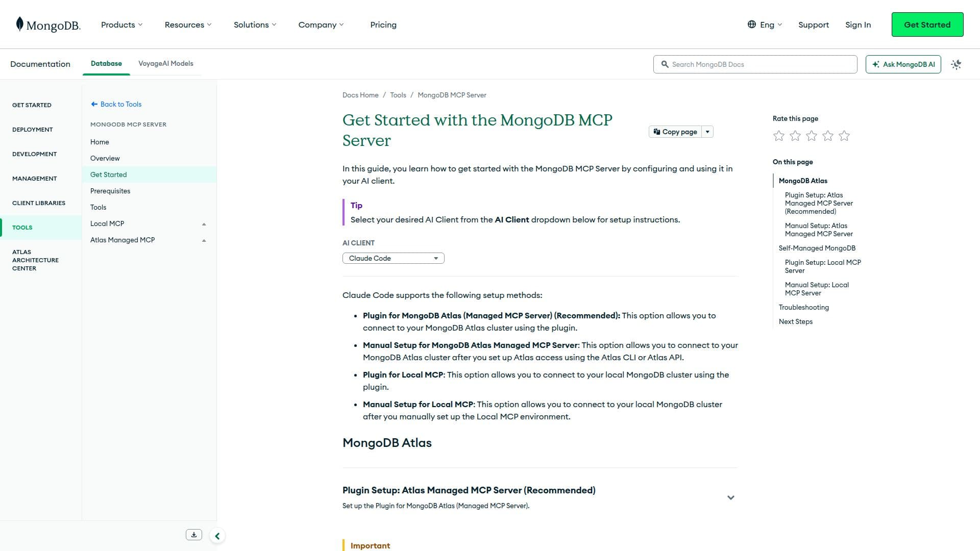The width and height of the screenshot is (980, 551).
Task: Open the Solutions menu
Action: click(x=255, y=24)
